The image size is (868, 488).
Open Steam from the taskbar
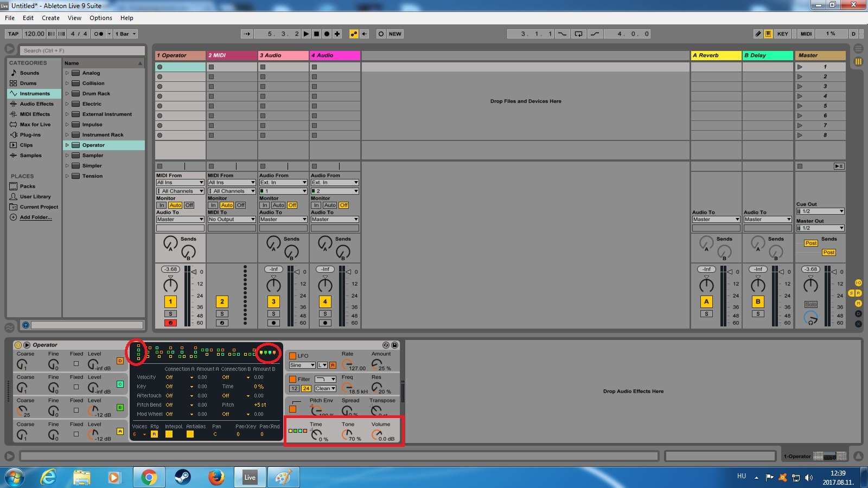coord(182,477)
